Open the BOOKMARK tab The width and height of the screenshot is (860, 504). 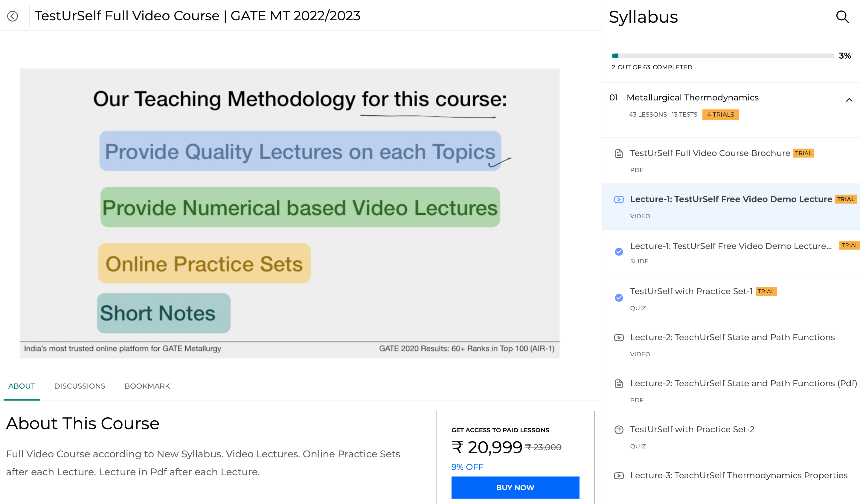pyautogui.click(x=147, y=386)
